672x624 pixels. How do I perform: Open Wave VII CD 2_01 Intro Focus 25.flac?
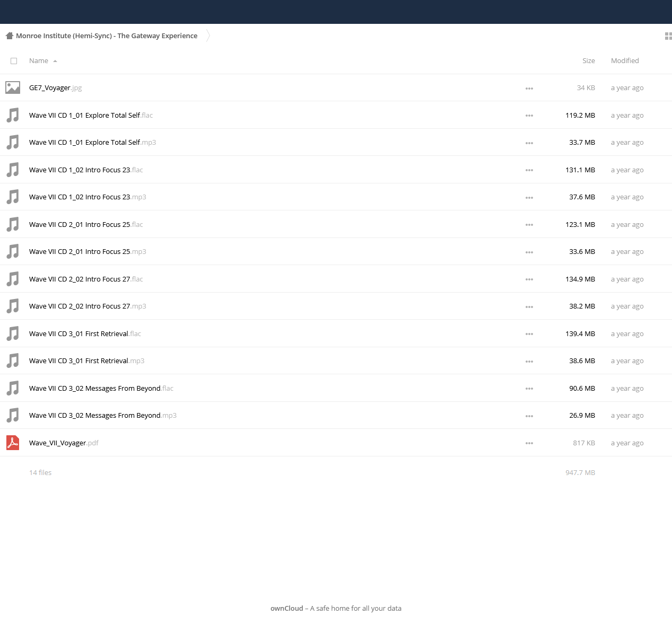[86, 224]
